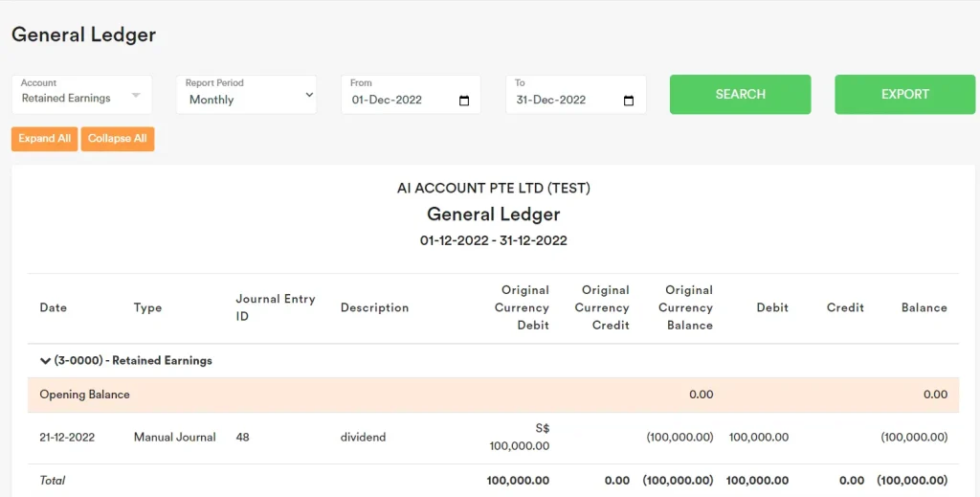This screenshot has height=497, width=980.
Task: Click the S$ 100,000.00 original debit cell
Action: [x=520, y=437]
